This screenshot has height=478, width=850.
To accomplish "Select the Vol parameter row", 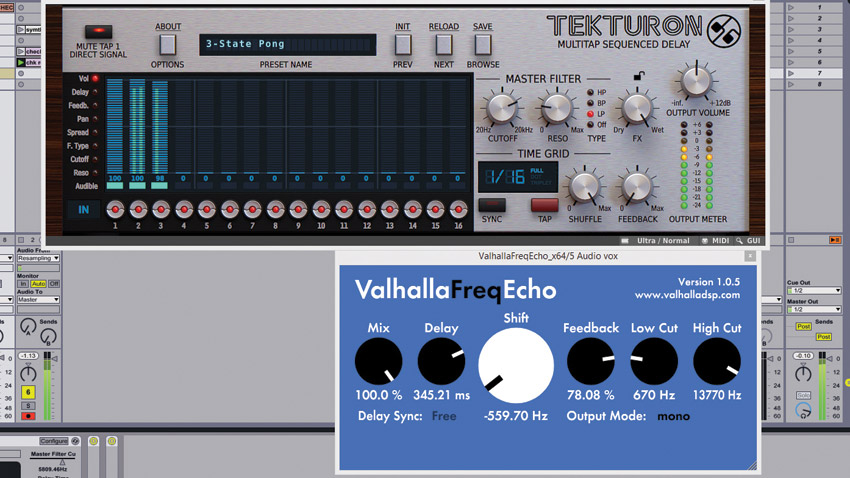I will (88, 79).
